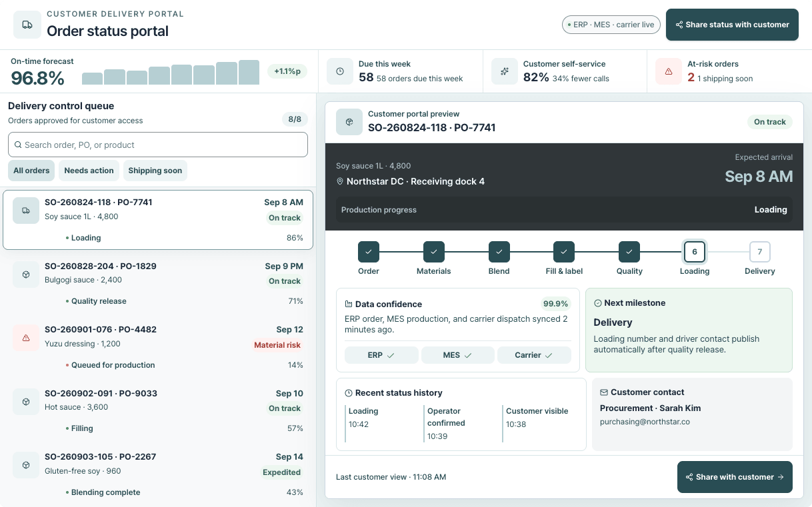Click box icon on Hot sauce order
The image size is (812, 507).
tap(26, 402)
